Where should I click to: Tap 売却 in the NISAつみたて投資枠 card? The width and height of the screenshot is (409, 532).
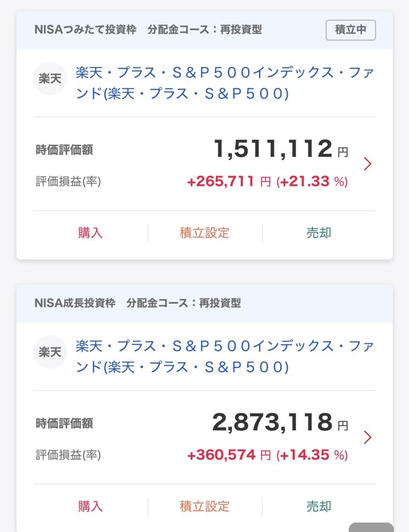(x=319, y=233)
